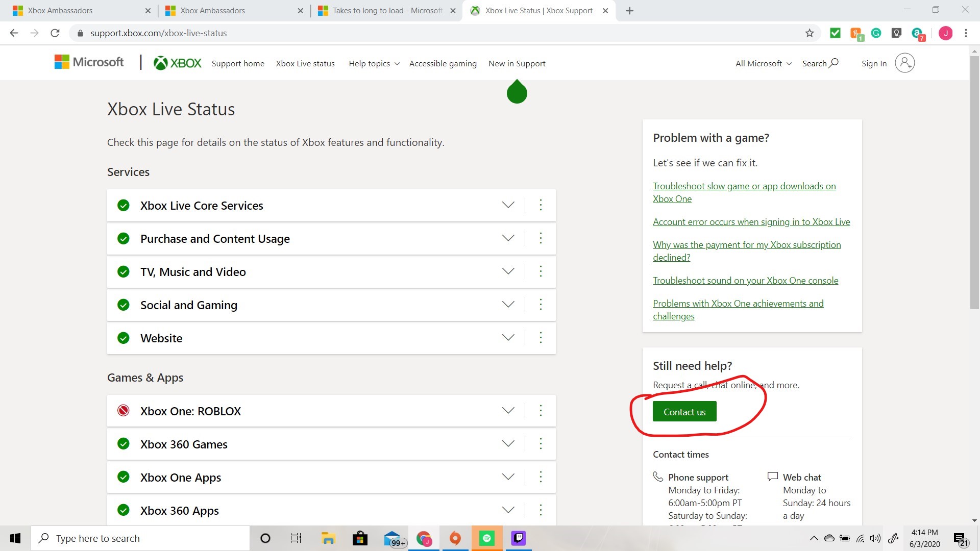
Task: Open Chrome profile avatar J
Action: click(945, 33)
